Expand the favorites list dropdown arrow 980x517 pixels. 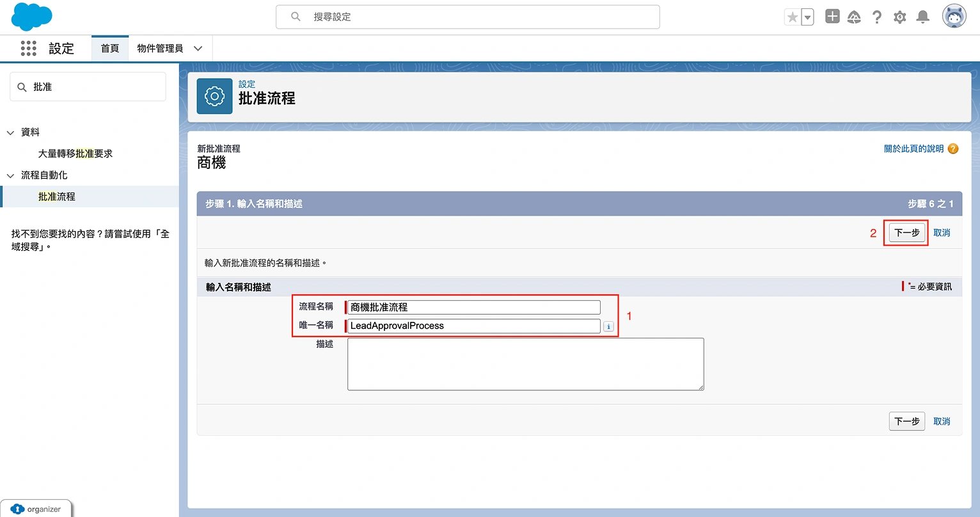tap(808, 17)
